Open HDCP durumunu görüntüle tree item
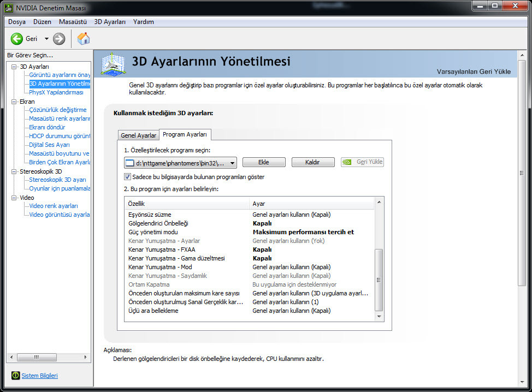 60,136
